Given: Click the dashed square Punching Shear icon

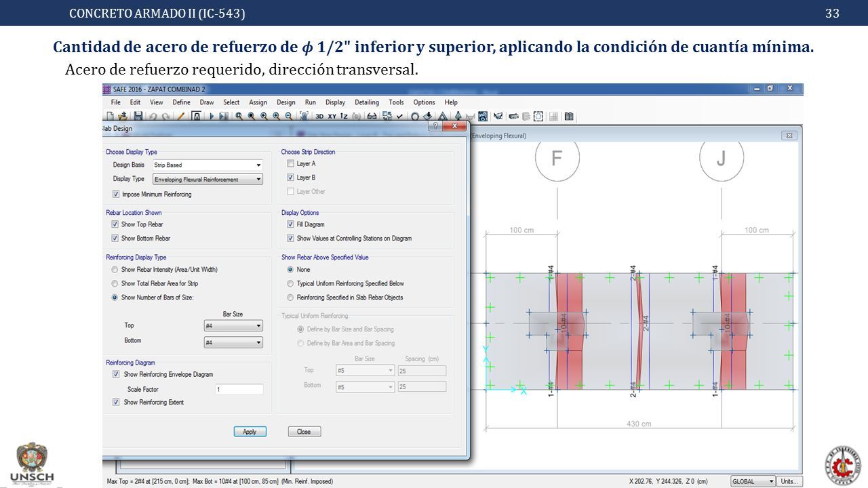Looking at the screenshot, I should [538, 116].
